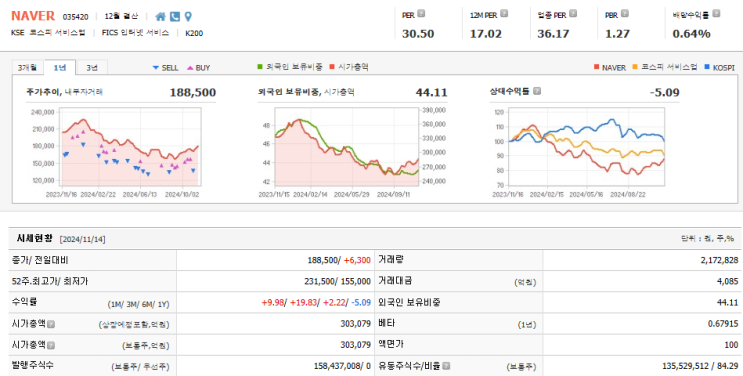Open help icon next to PBR
This screenshot has width=743, height=376.
tap(625, 14)
